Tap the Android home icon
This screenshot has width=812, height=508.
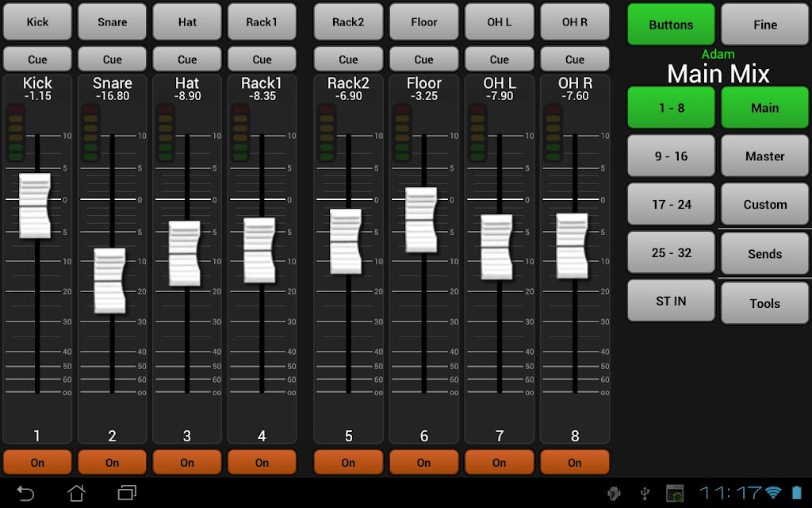pos(77,492)
